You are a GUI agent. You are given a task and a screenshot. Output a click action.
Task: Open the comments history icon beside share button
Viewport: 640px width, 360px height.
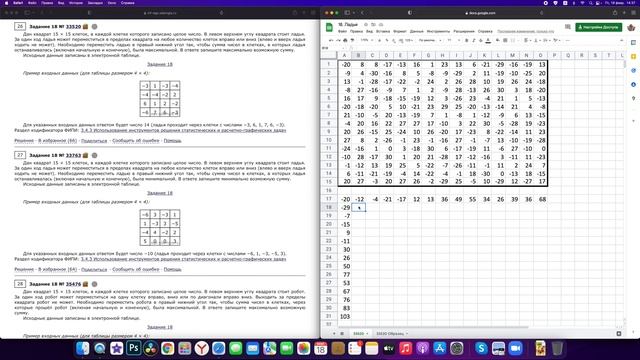568,27
